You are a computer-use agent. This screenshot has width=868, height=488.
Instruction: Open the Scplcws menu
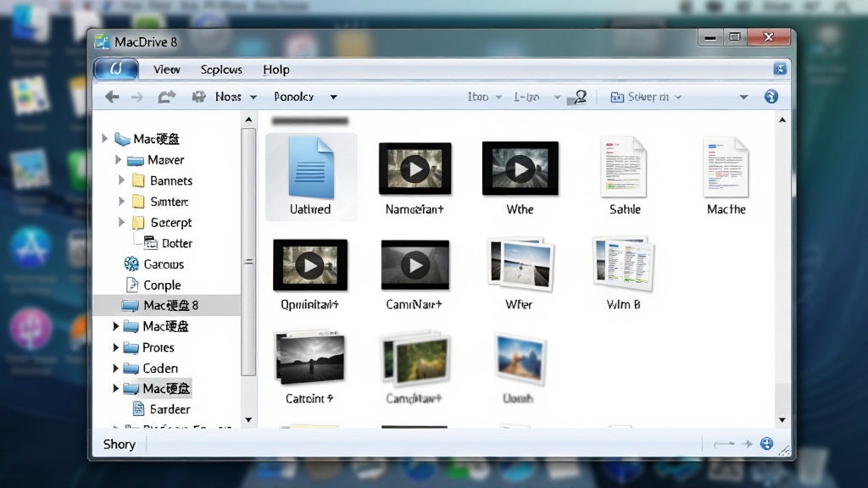(x=221, y=69)
